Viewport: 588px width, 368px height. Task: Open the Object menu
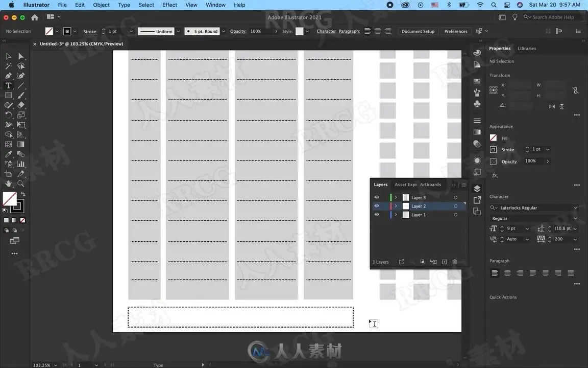tap(101, 5)
